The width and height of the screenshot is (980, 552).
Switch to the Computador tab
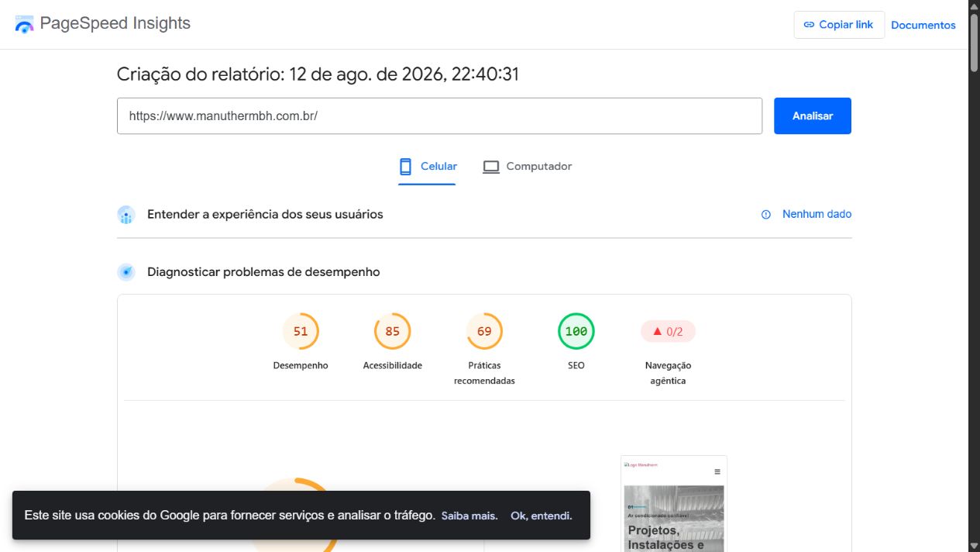[527, 167]
